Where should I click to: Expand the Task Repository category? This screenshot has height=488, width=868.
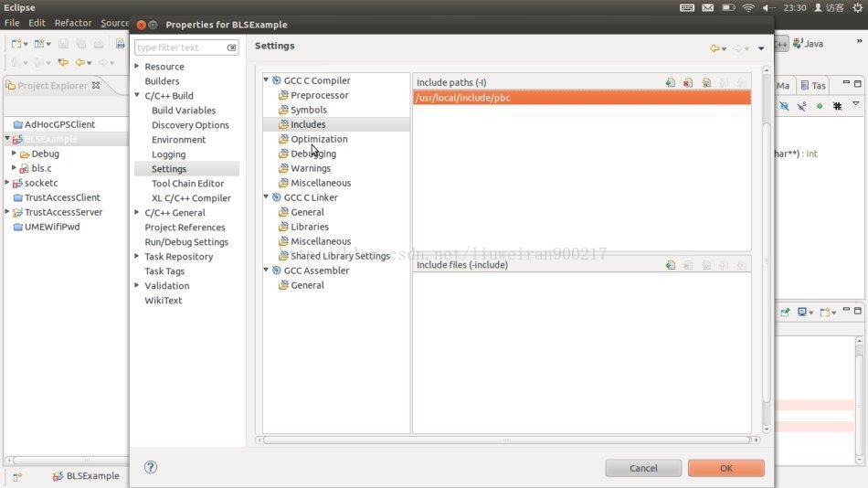pyautogui.click(x=137, y=256)
